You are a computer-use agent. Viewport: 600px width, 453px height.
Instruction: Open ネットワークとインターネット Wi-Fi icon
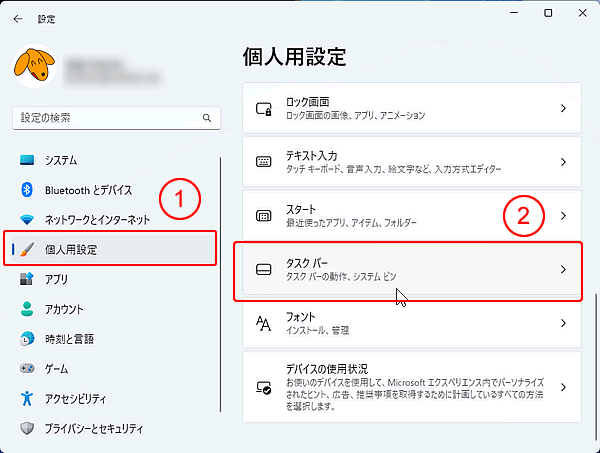[x=26, y=220]
